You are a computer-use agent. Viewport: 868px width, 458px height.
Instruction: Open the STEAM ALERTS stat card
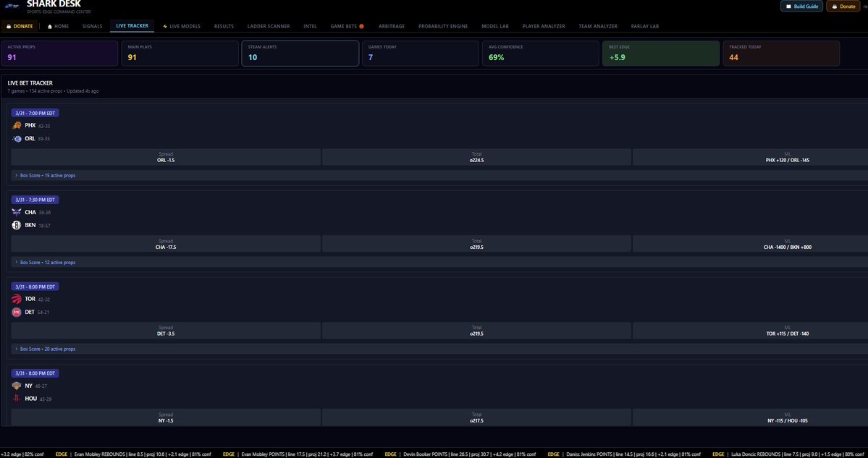tap(299, 52)
